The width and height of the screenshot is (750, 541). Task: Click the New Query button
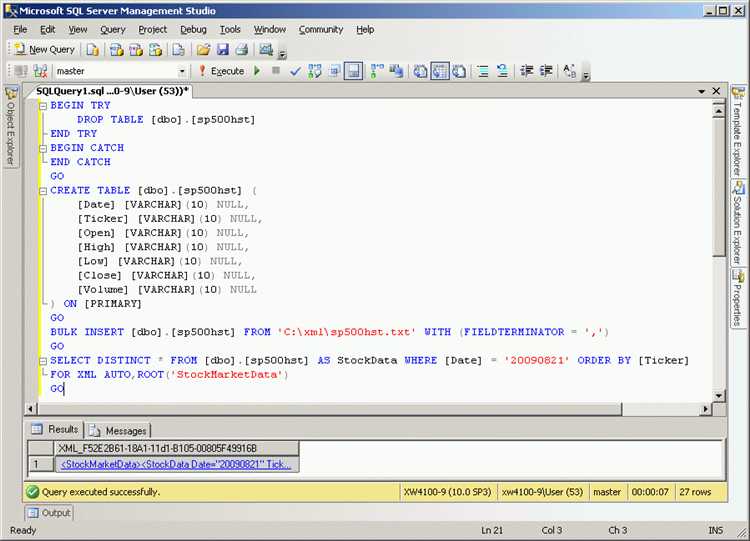click(45, 49)
